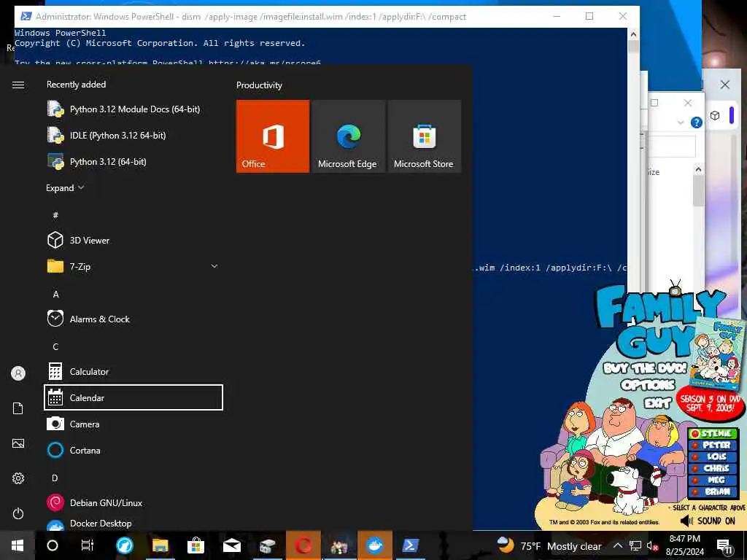This screenshot has height=560, width=747.
Task: Launch Calculator from app list
Action: (133, 371)
